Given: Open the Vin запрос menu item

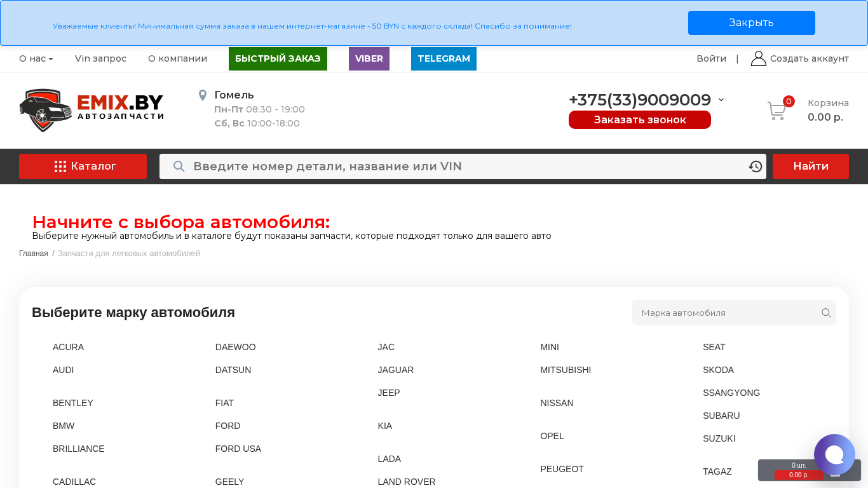Looking at the screenshot, I should 100,58.
